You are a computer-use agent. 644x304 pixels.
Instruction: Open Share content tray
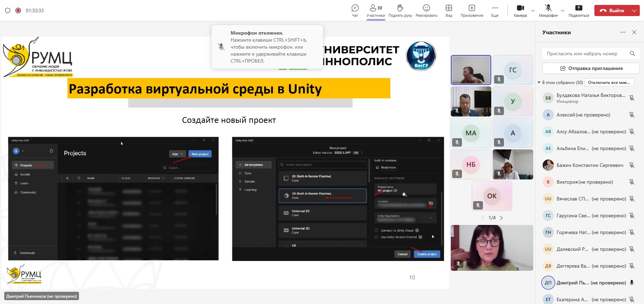[x=579, y=10]
